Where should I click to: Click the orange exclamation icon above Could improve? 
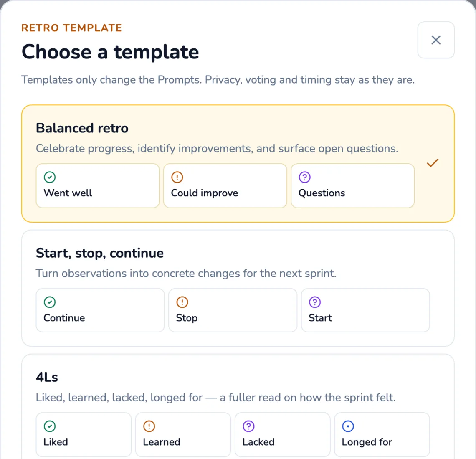177,177
